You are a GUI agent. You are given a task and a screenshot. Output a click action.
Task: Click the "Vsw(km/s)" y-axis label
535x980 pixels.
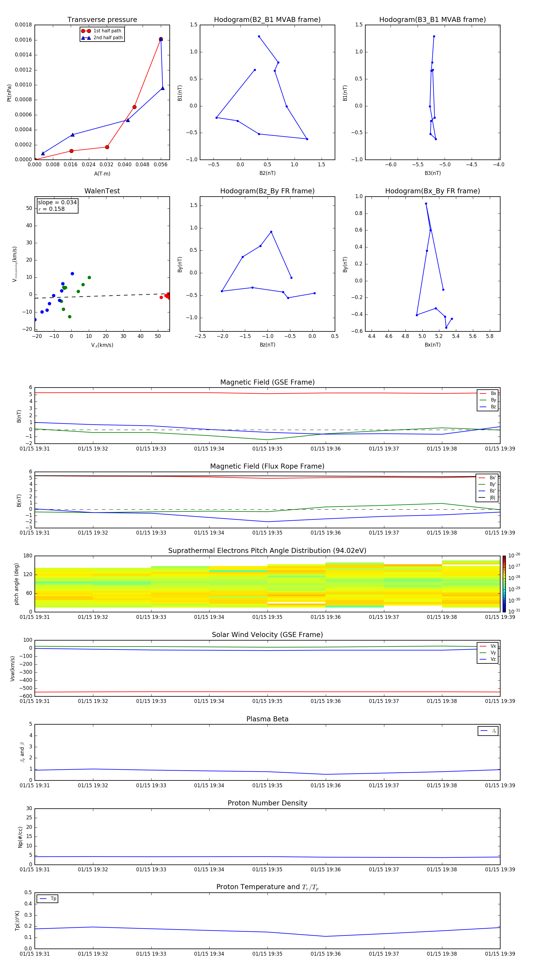pos(12,668)
